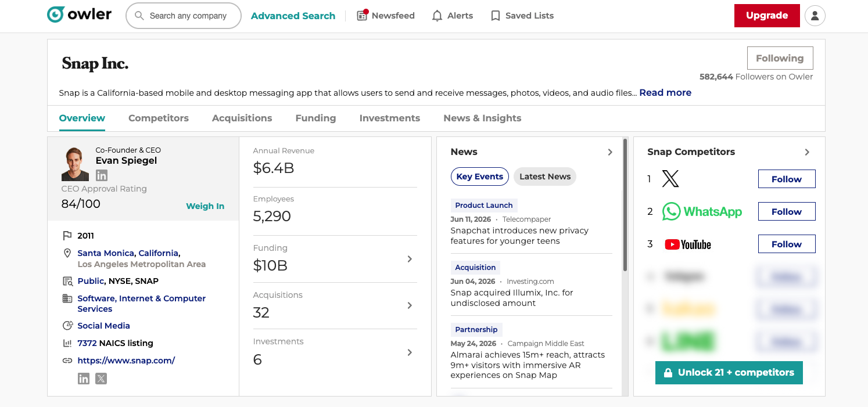Image resolution: width=868 pixels, height=407 pixels.
Task: Follow the X competitor
Action: point(787,179)
